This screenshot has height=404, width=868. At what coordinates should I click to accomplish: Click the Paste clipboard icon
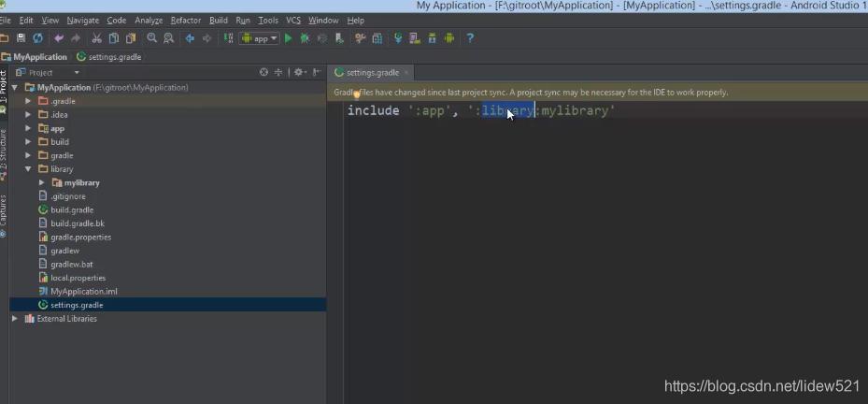pos(131,38)
